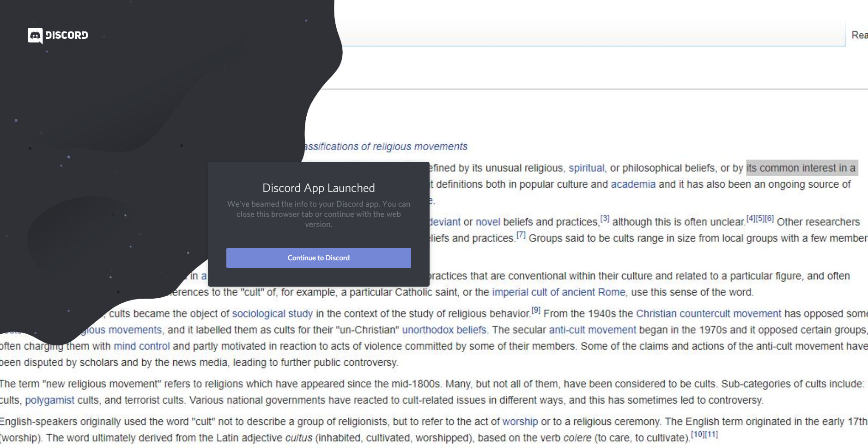Open the 'classifications of religious movements' link
The height and width of the screenshot is (448, 868).
(x=385, y=147)
